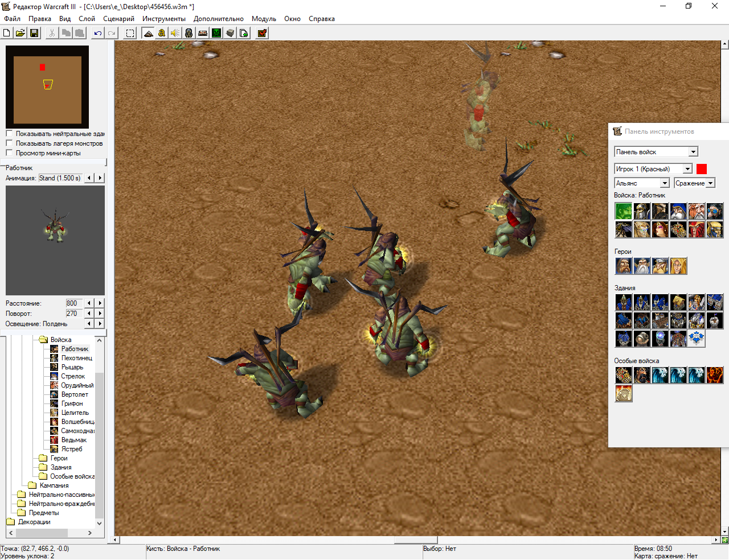The height and width of the screenshot is (560, 729).
Task: Open the Модуль menu
Action: pyautogui.click(x=264, y=19)
